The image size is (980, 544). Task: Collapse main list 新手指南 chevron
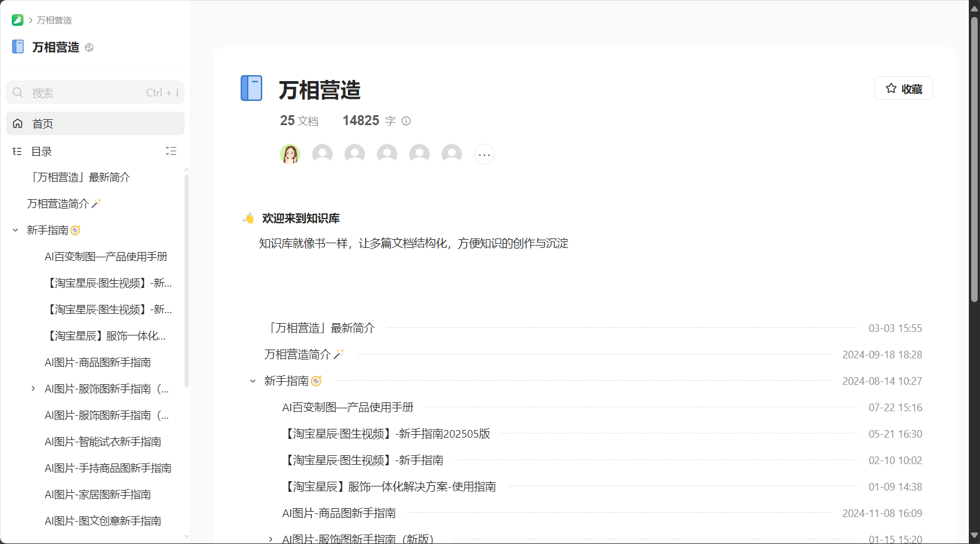253,381
